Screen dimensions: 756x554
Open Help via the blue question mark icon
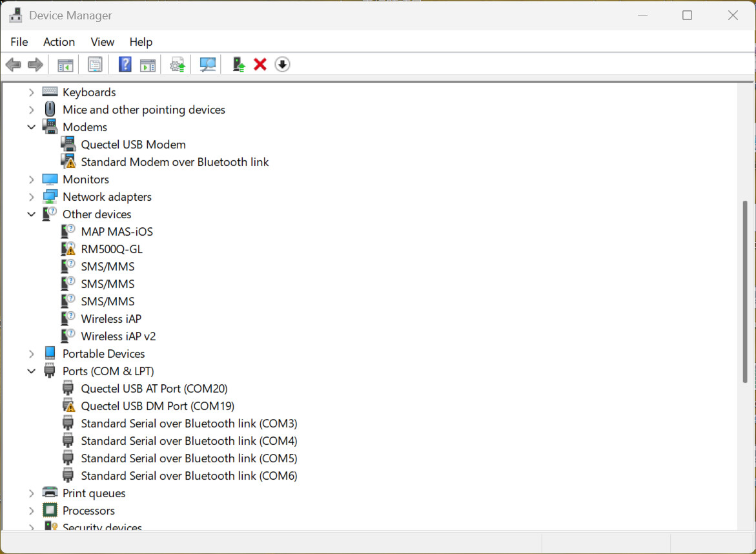pyautogui.click(x=125, y=65)
